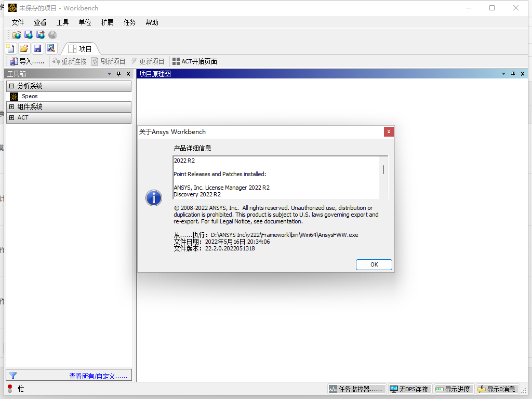Expand the 组件系统 toolbox group

tap(11, 107)
